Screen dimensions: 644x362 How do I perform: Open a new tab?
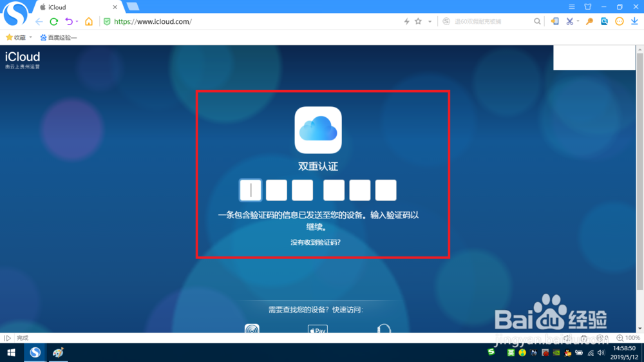[133, 6]
